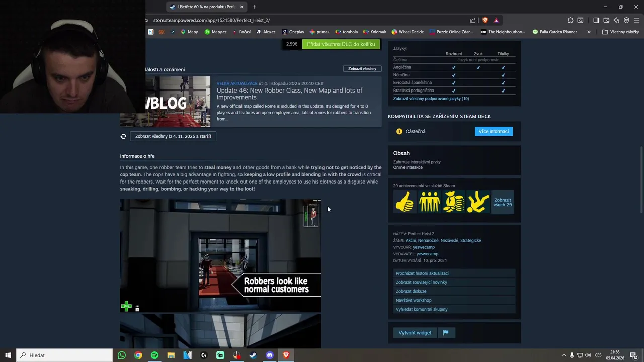Click the Windows Hledat search box

(x=64, y=355)
